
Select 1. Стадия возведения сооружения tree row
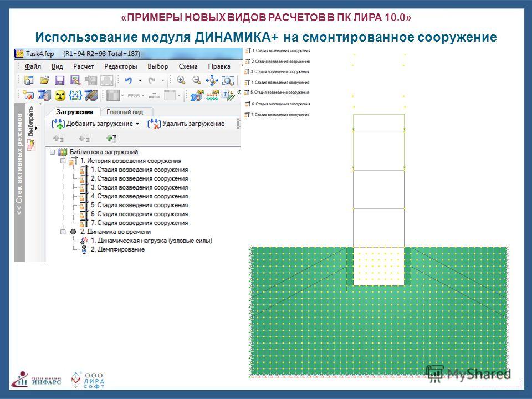[x=139, y=170]
